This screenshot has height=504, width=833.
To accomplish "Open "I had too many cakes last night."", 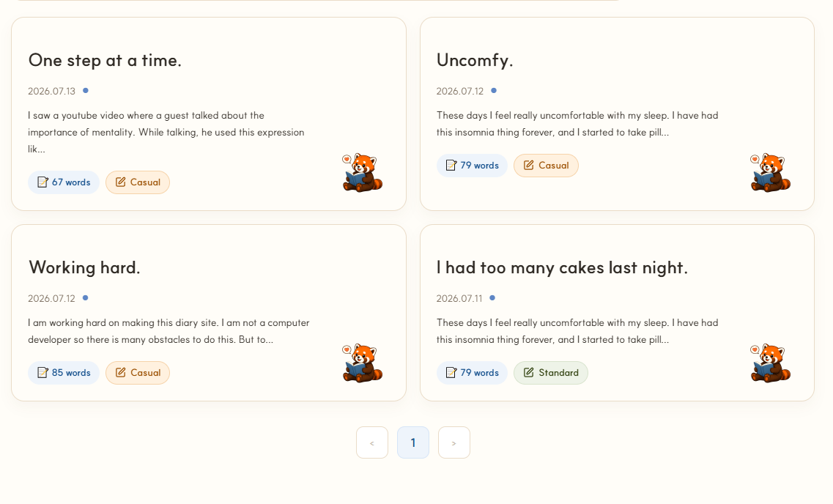I will pos(562,267).
